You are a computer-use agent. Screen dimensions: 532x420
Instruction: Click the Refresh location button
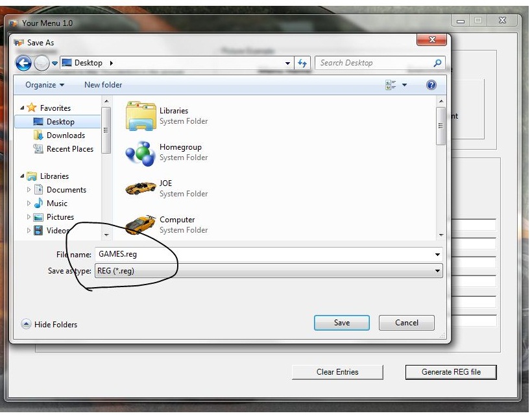point(302,63)
